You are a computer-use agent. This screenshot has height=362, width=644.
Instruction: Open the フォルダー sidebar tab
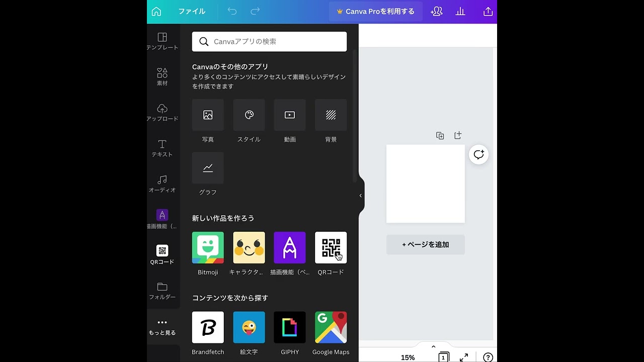162,291
